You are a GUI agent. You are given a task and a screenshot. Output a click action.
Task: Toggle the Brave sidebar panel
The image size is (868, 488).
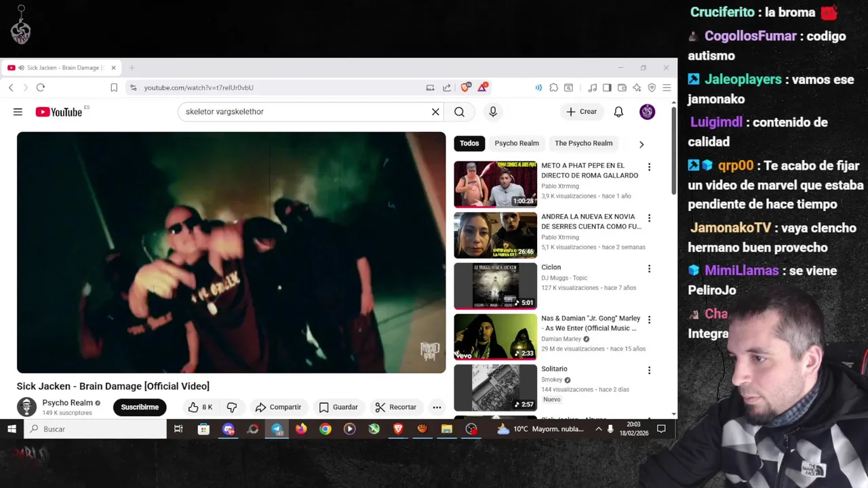click(607, 87)
